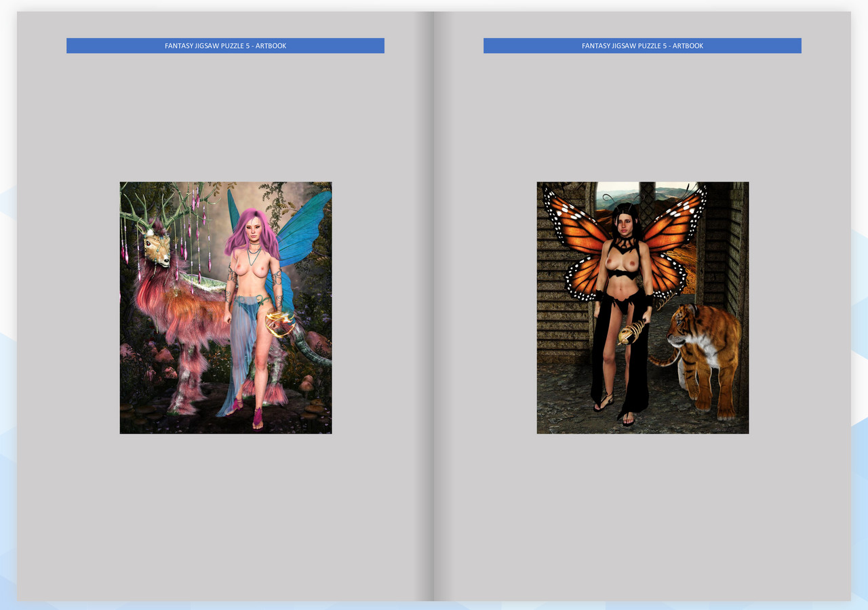Click the right page header banner
The image size is (868, 610).
(x=642, y=45)
